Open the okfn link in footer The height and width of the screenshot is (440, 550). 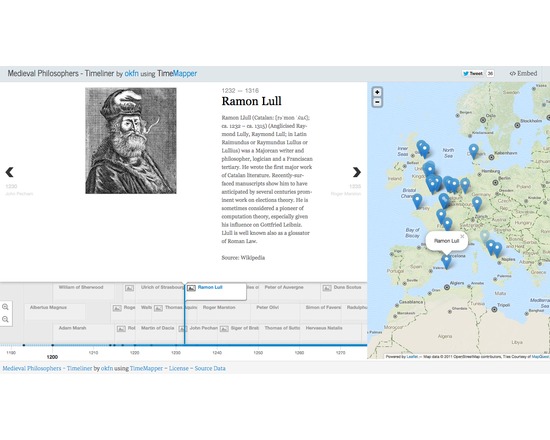pos(107,368)
